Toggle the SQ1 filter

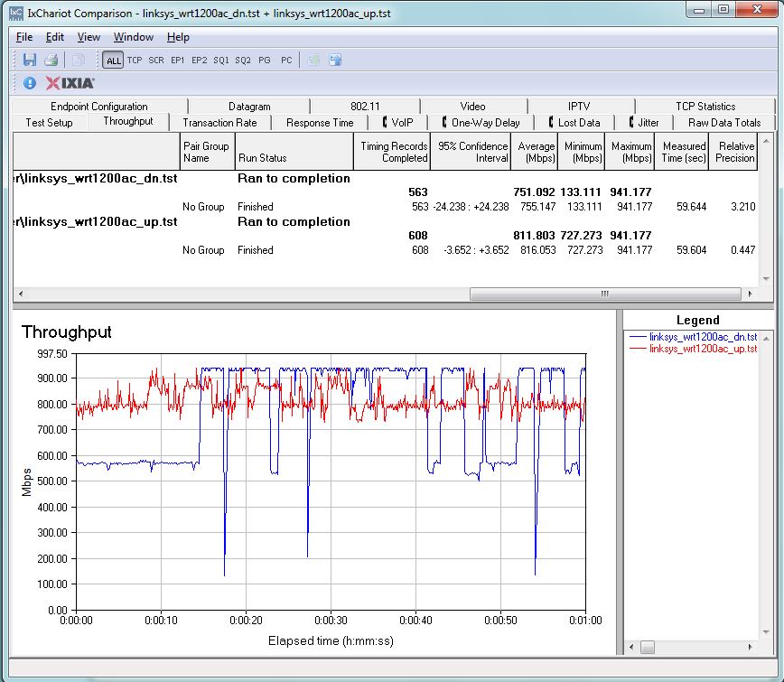221,60
